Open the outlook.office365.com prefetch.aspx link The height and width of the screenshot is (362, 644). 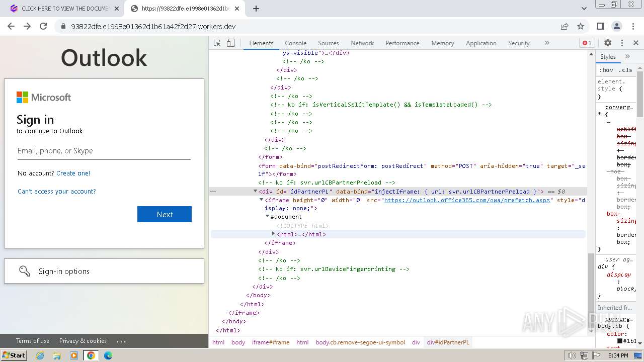pyautogui.click(x=467, y=200)
